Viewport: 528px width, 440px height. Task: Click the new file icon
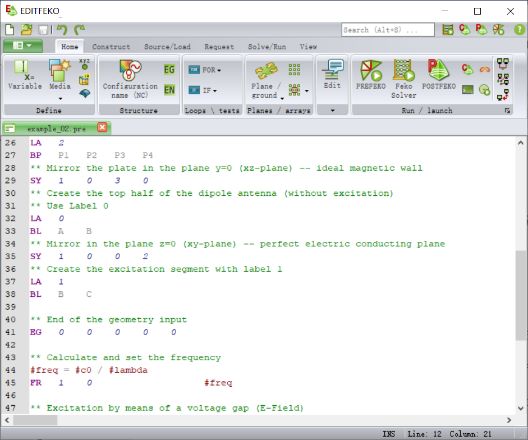click(x=10, y=30)
